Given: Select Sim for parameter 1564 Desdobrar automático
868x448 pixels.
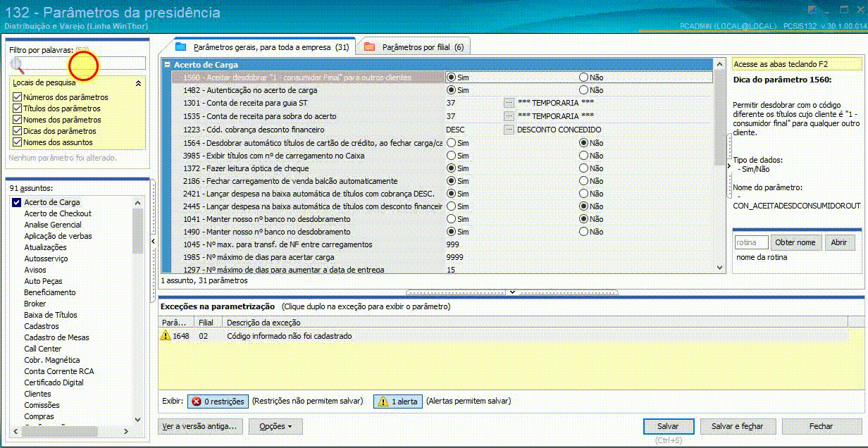Looking at the screenshot, I should coord(451,143).
